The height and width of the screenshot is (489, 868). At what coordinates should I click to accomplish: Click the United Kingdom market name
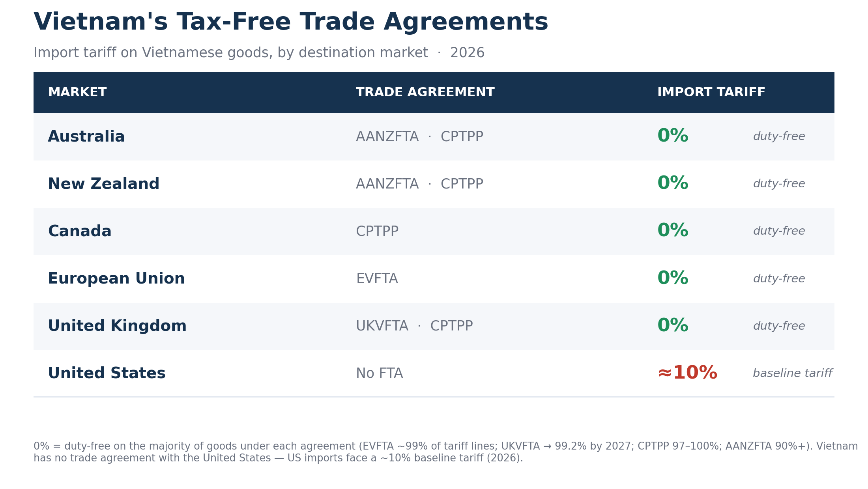click(117, 326)
